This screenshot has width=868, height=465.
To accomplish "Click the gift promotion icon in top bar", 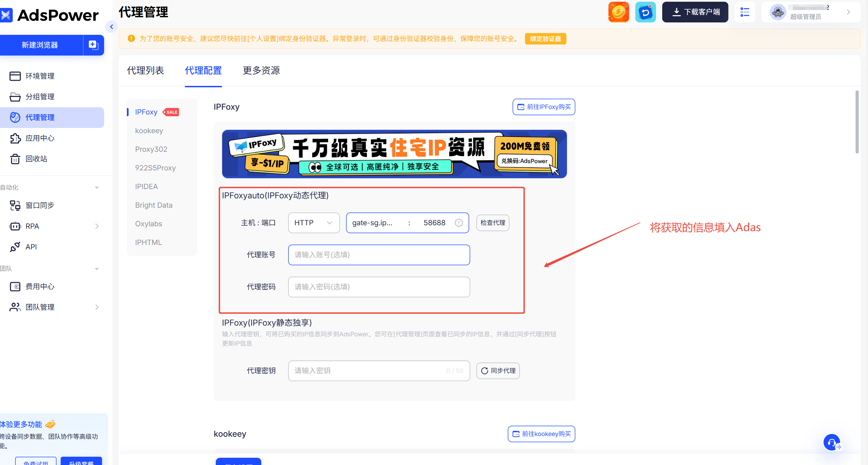I will pyautogui.click(x=618, y=12).
